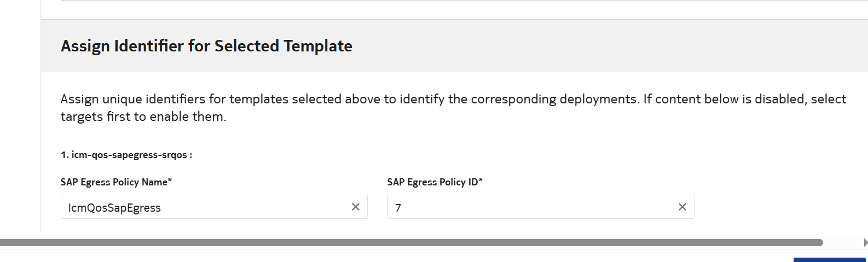Click the value "7" in the ID field
Viewport: 868px width, 262px height.
[x=398, y=208]
